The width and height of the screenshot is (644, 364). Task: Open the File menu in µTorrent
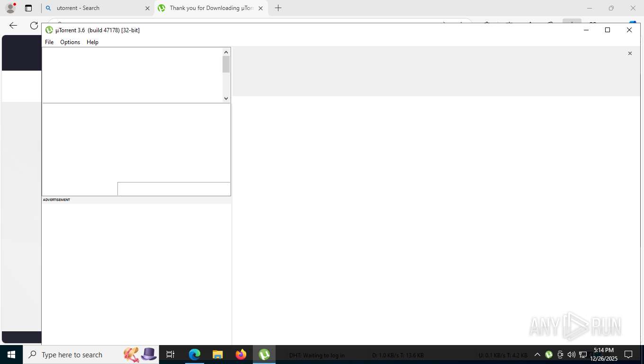[x=49, y=42]
